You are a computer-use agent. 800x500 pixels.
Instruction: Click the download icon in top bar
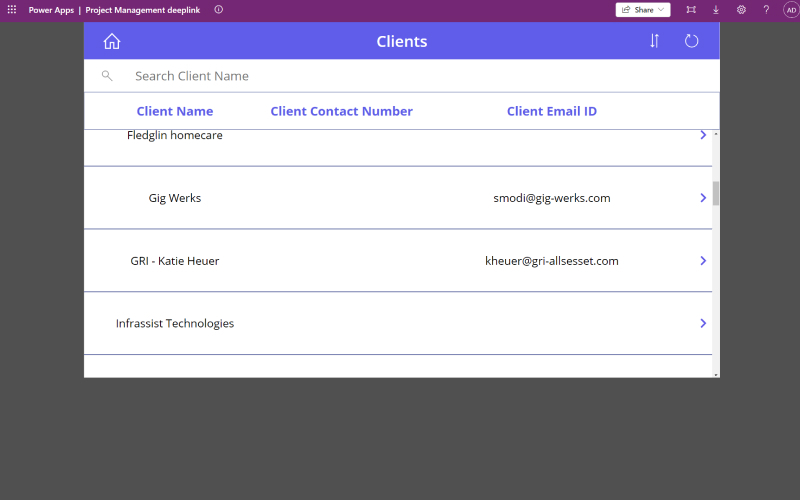point(716,10)
